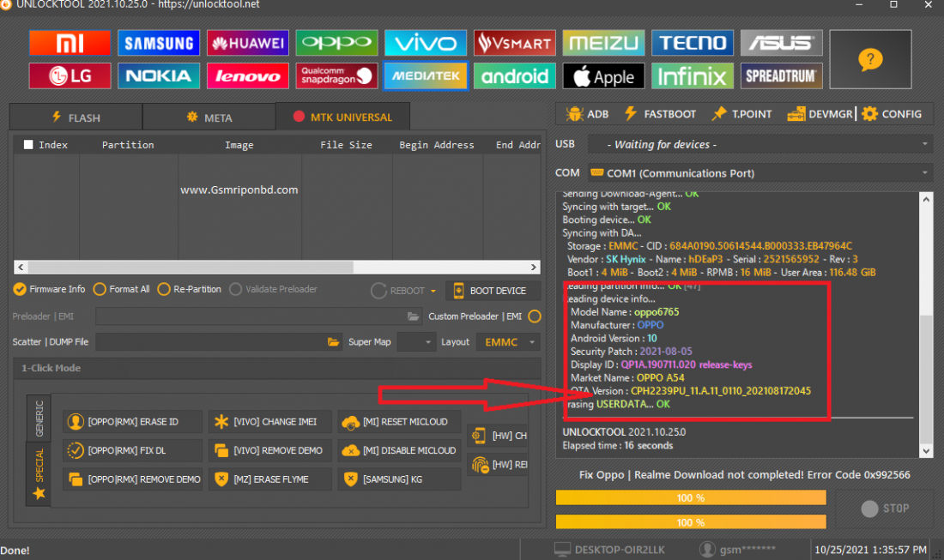Enable Custom Preloader EMI toggle
Viewport: 944px width, 560px height.
coord(534,316)
